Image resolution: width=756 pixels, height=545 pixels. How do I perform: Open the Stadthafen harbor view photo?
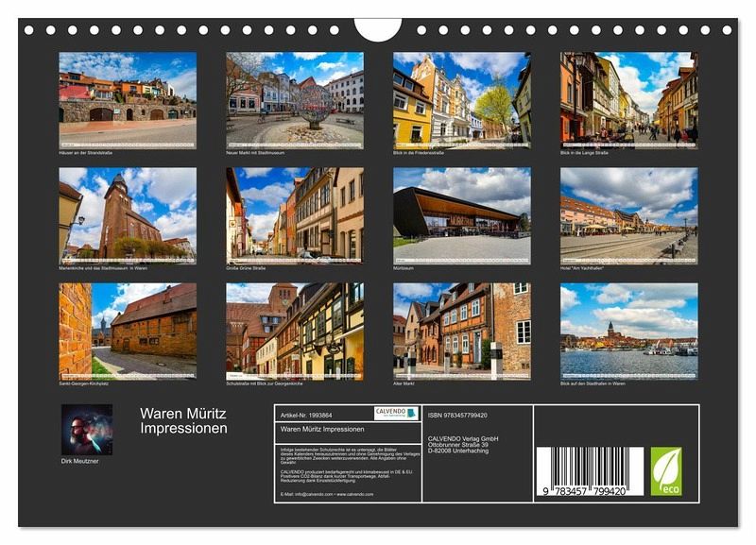click(628, 331)
